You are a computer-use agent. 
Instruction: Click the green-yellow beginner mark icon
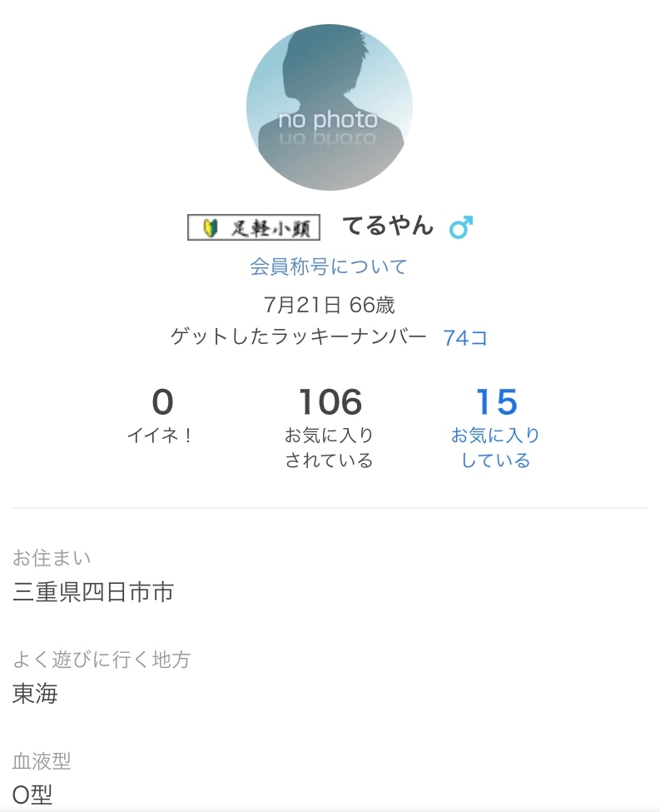(209, 227)
